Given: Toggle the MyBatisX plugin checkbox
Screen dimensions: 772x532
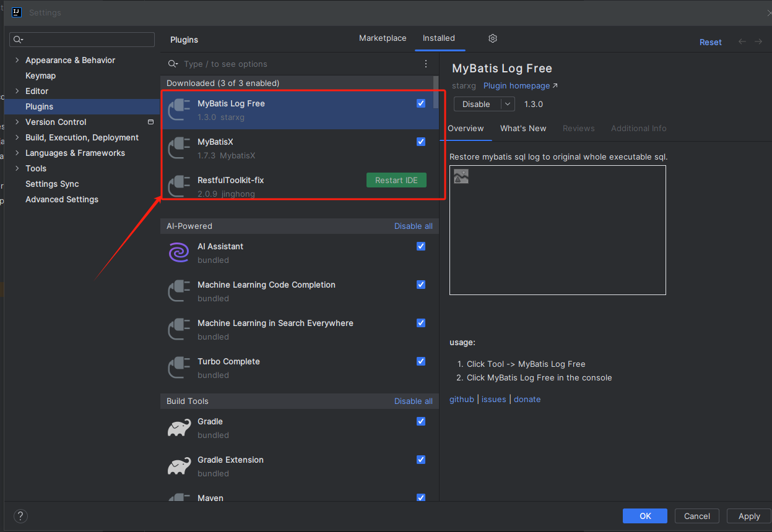Looking at the screenshot, I should [421, 142].
